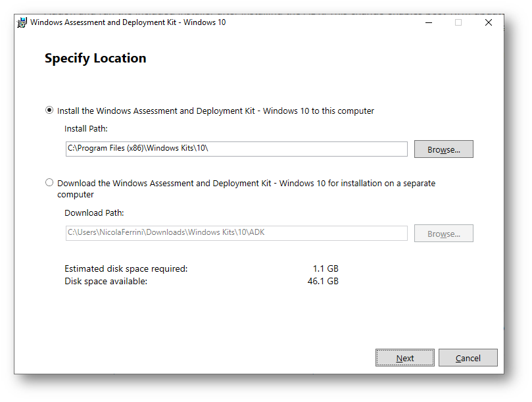Close the Windows ADK setup window

point(488,22)
